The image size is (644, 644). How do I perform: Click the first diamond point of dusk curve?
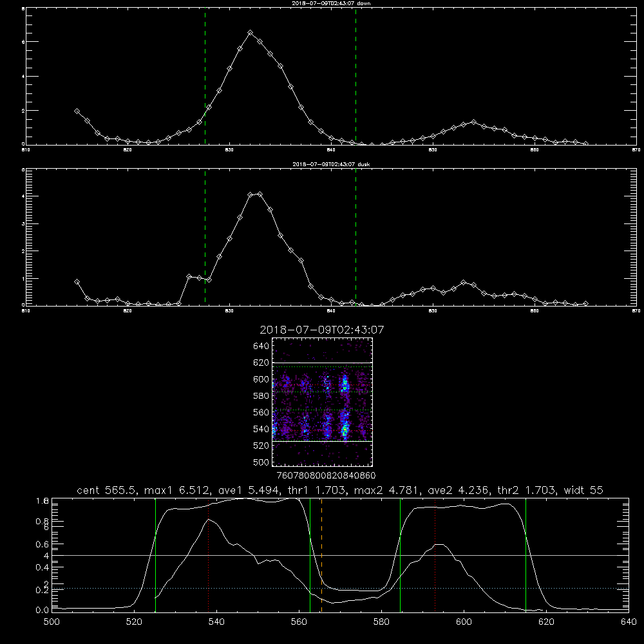pos(77,282)
